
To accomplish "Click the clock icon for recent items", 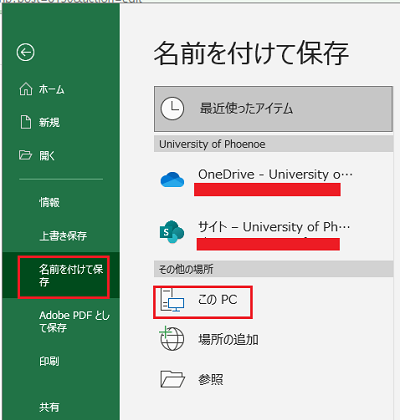I will (172, 108).
